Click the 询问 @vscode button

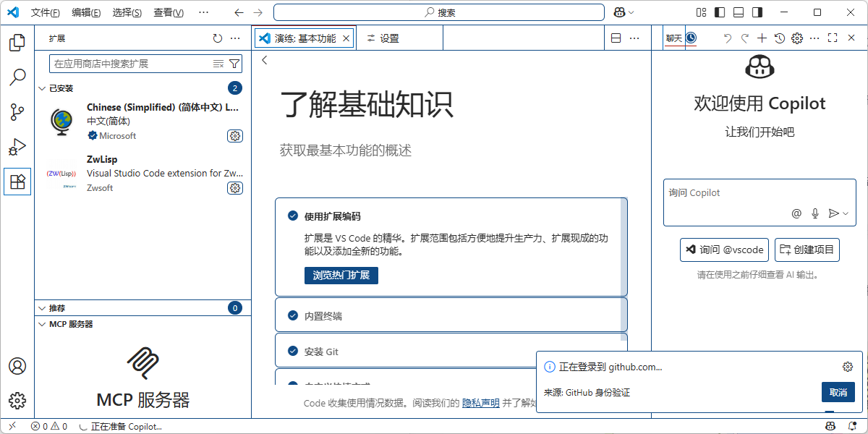[724, 250]
